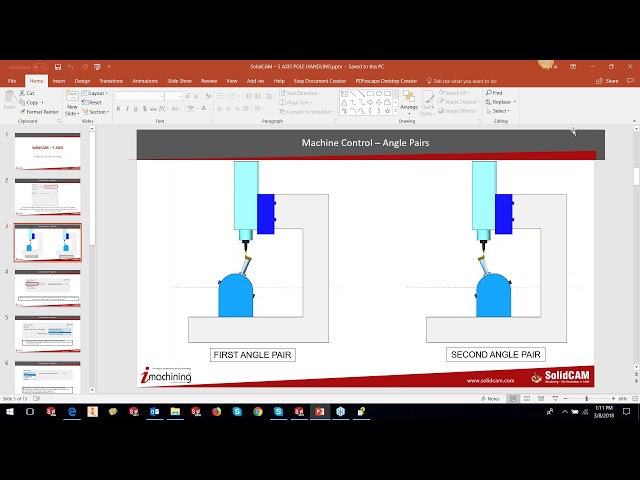Screen dimensions: 640x480
Task: Save the presentation with the floppy-disk icon
Action: pyautogui.click(x=58, y=67)
